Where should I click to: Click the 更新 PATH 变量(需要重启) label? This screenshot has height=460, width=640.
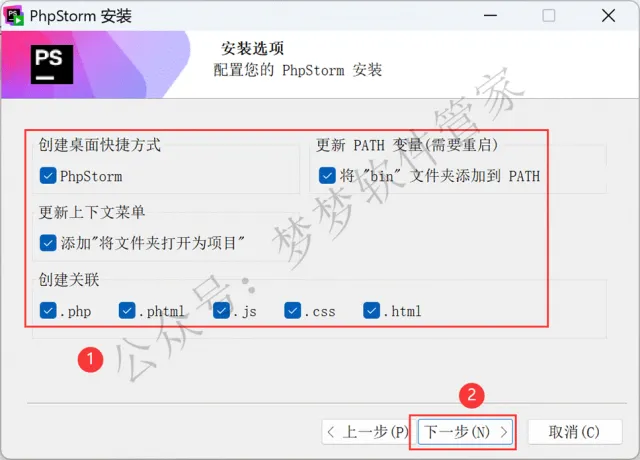point(407,145)
